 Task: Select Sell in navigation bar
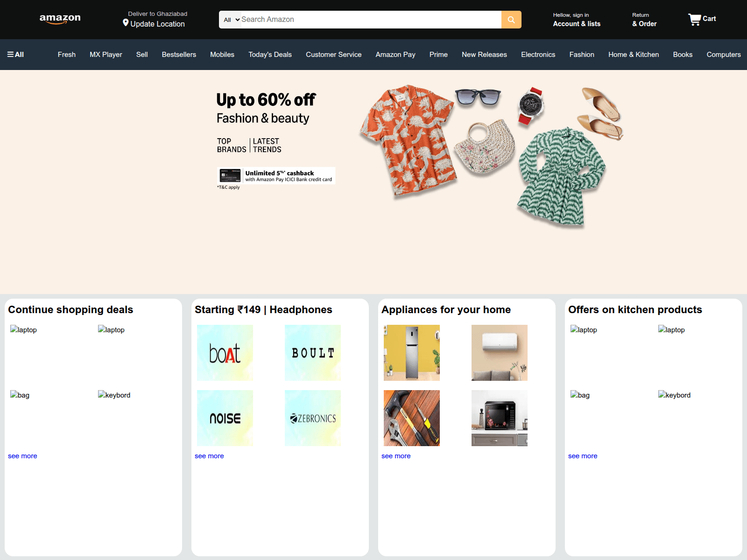point(142,55)
